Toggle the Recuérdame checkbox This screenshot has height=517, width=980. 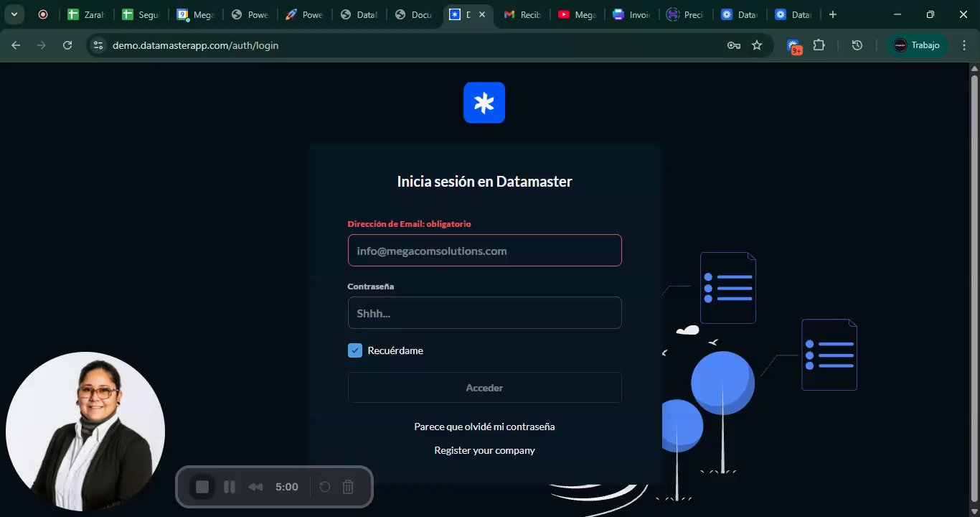tap(354, 350)
